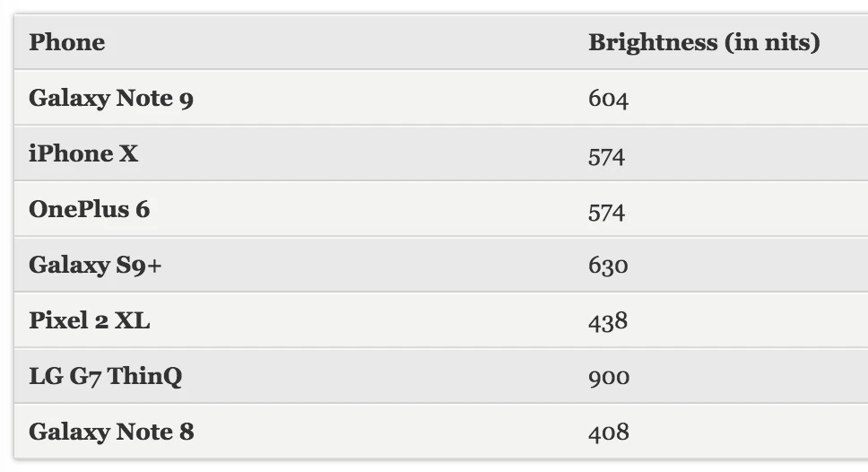Click the Brightness (in nits) column header
Image resolution: width=868 pixels, height=472 pixels.
[703, 42]
